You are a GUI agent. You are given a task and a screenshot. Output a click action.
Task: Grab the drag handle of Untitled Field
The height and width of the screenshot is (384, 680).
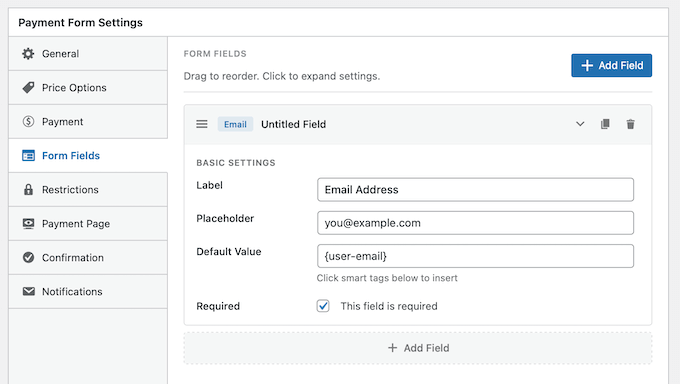pyautogui.click(x=202, y=124)
